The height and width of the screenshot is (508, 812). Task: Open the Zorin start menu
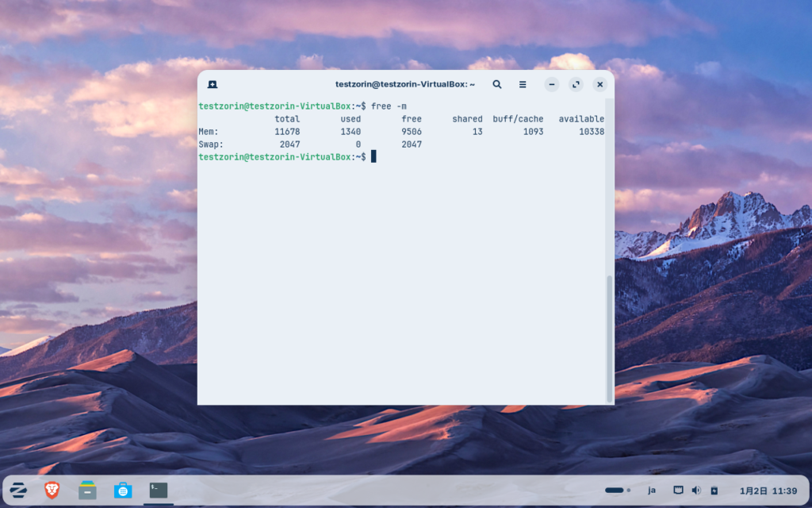tap(18, 491)
